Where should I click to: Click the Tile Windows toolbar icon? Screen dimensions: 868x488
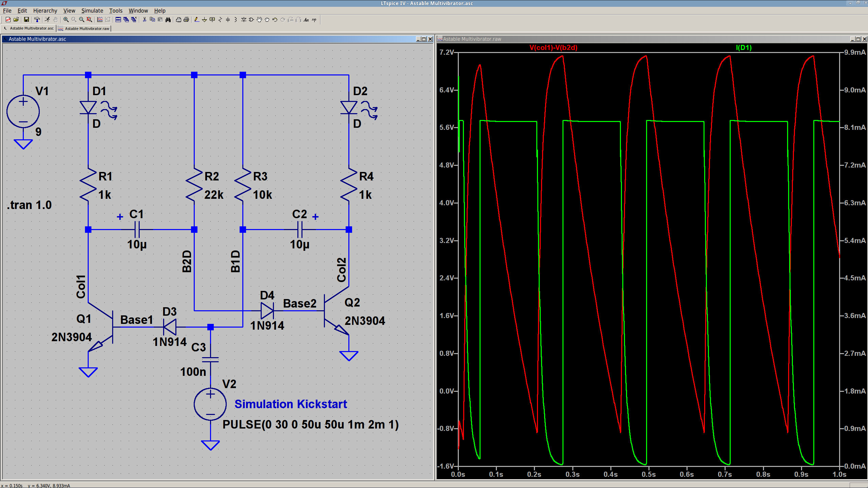(x=118, y=20)
